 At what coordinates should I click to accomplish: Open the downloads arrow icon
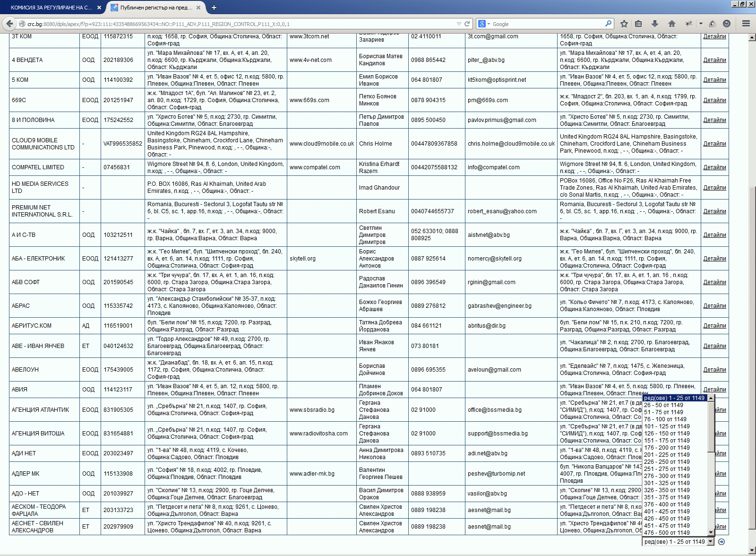coord(655,24)
